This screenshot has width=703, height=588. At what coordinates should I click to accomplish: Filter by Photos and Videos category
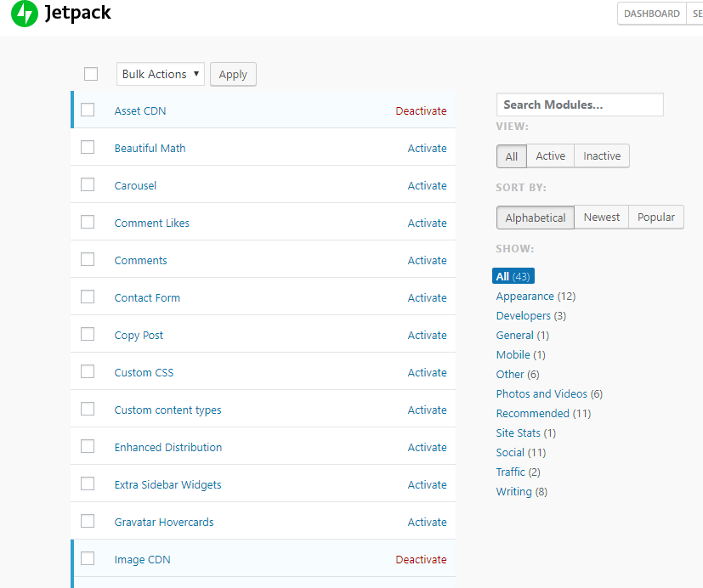pos(541,394)
